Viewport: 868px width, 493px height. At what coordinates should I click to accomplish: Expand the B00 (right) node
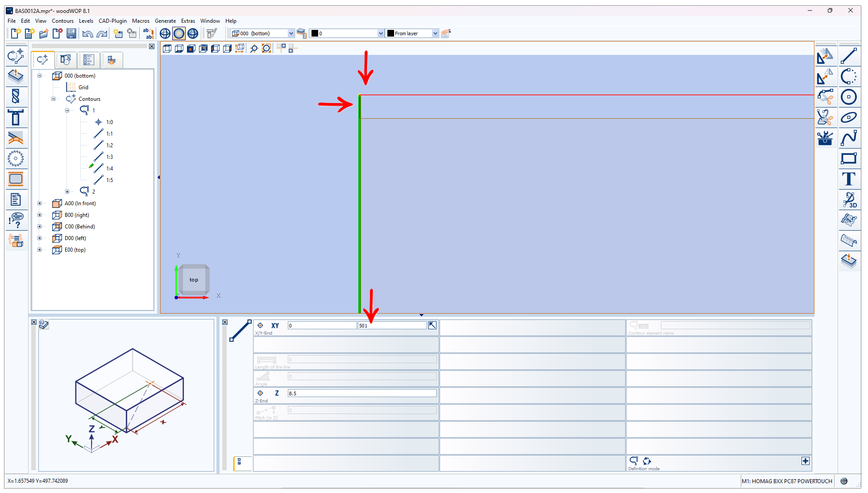click(39, 215)
